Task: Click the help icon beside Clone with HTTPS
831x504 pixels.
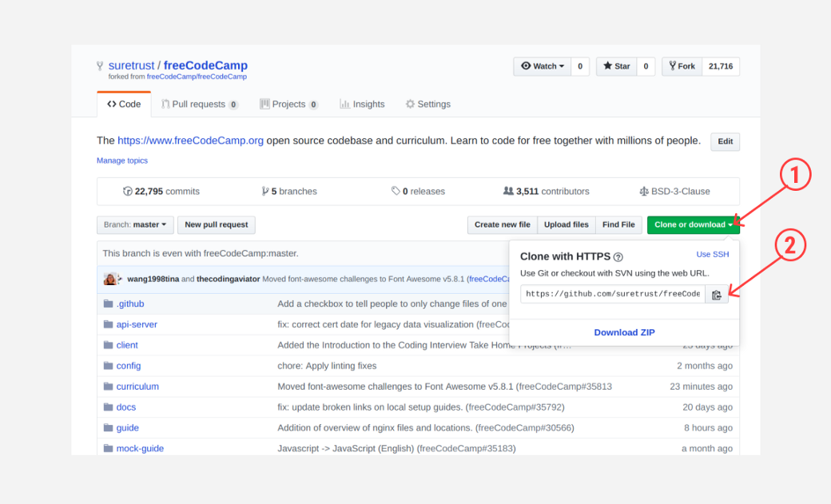Action: coord(618,257)
